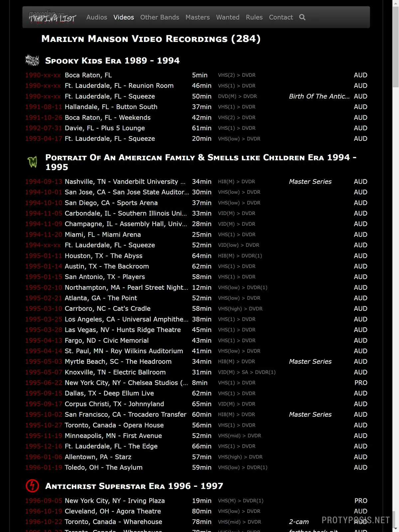Image resolution: width=399 pixels, height=532 pixels.
Task: Click the Spooky Kids era logo icon
Action: [x=32, y=60]
